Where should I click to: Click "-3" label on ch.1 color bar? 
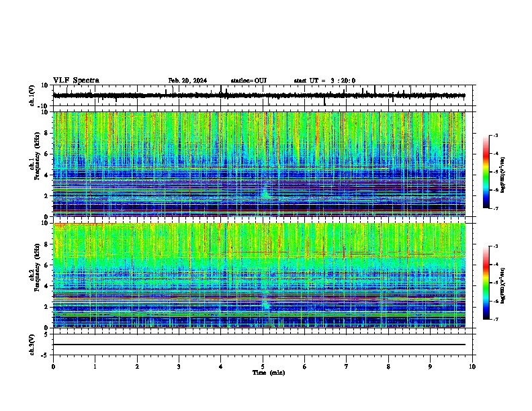coord(495,135)
